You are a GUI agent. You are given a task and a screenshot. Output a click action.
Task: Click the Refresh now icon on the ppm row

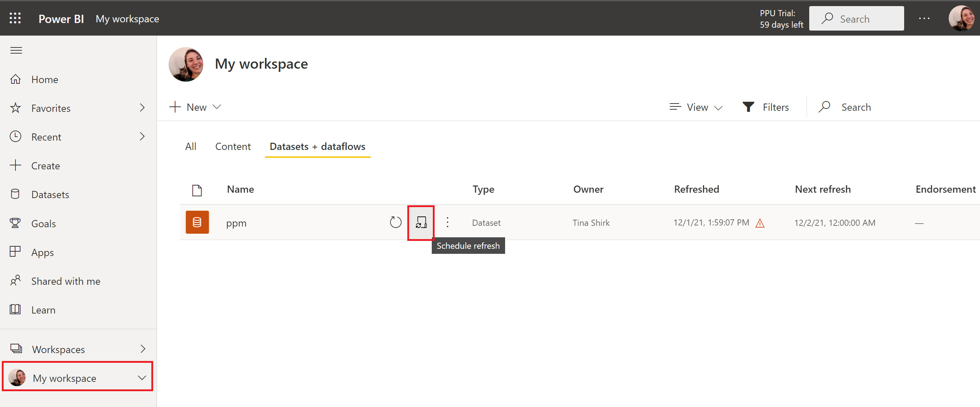pos(395,222)
